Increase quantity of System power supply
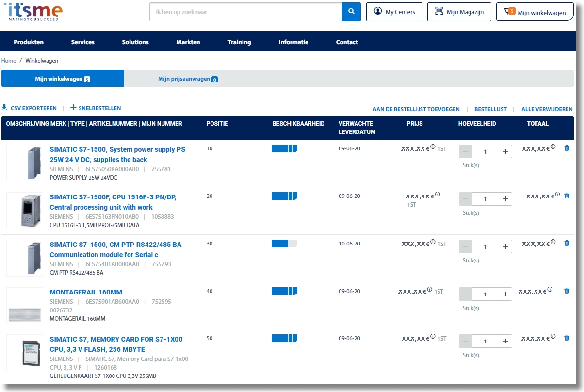The width and height of the screenshot is (584, 392). point(505,151)
